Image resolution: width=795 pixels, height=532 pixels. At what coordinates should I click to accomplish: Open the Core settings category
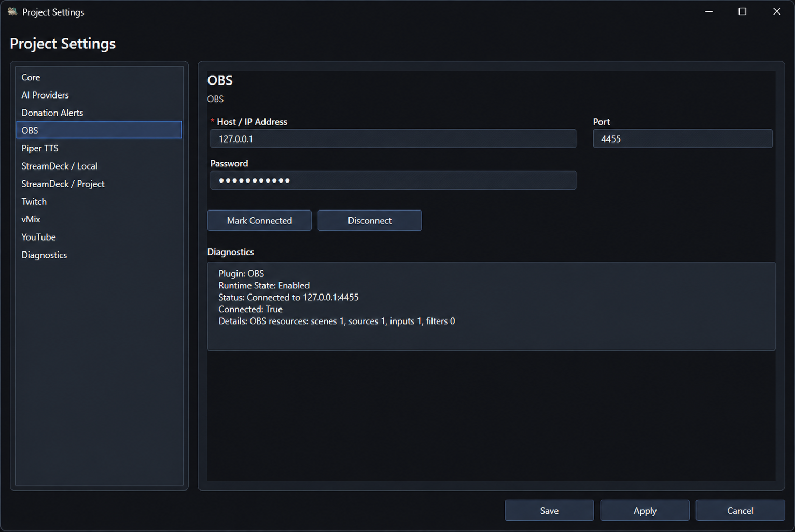[99, 77]
